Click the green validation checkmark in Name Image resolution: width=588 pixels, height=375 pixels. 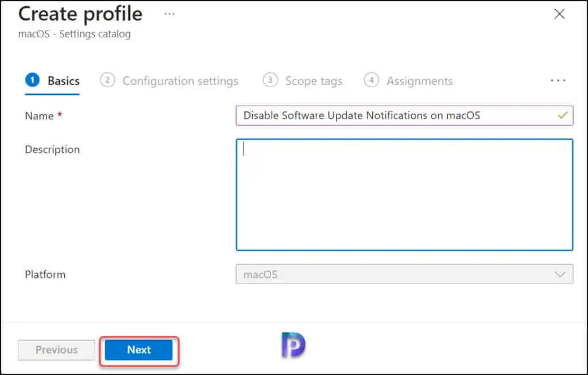pos(563,115)
